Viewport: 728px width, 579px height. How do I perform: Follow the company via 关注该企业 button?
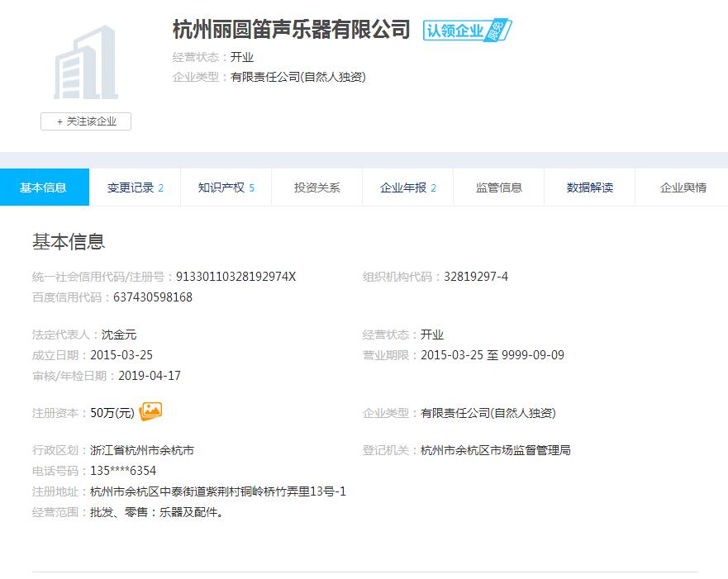click(86, 121)
